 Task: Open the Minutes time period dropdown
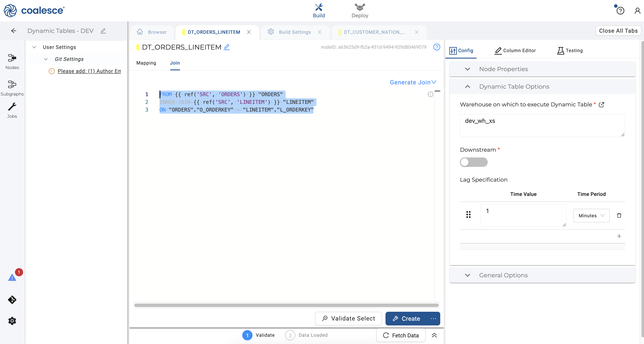pos(591,215)
